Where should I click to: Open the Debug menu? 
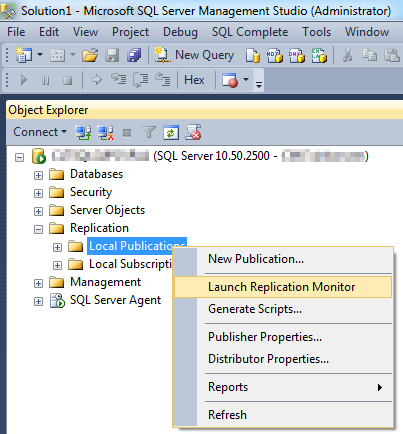point(180,32)
